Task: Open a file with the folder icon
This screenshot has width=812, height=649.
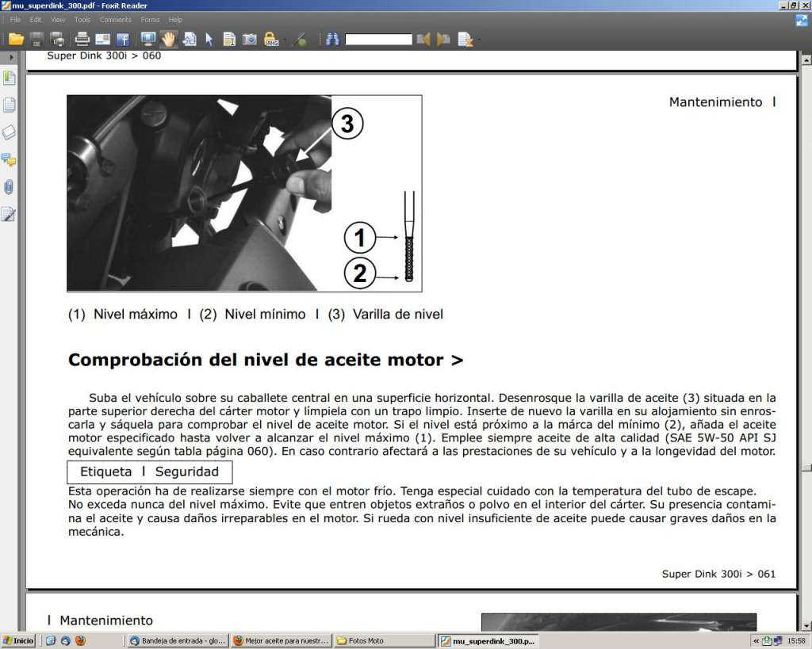Action: pyautogui.click(x=16, y=40)
